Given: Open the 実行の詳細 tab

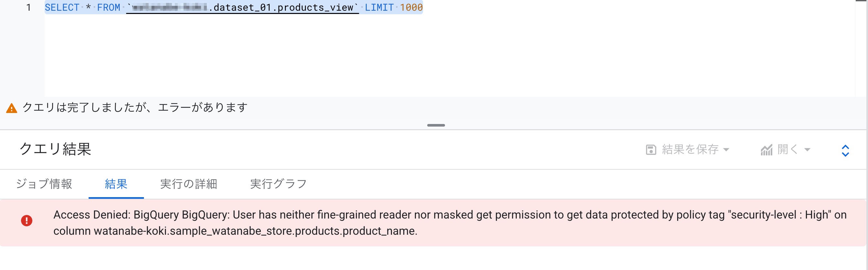Looking at the screenshot, I should click(x=188, y=184).
